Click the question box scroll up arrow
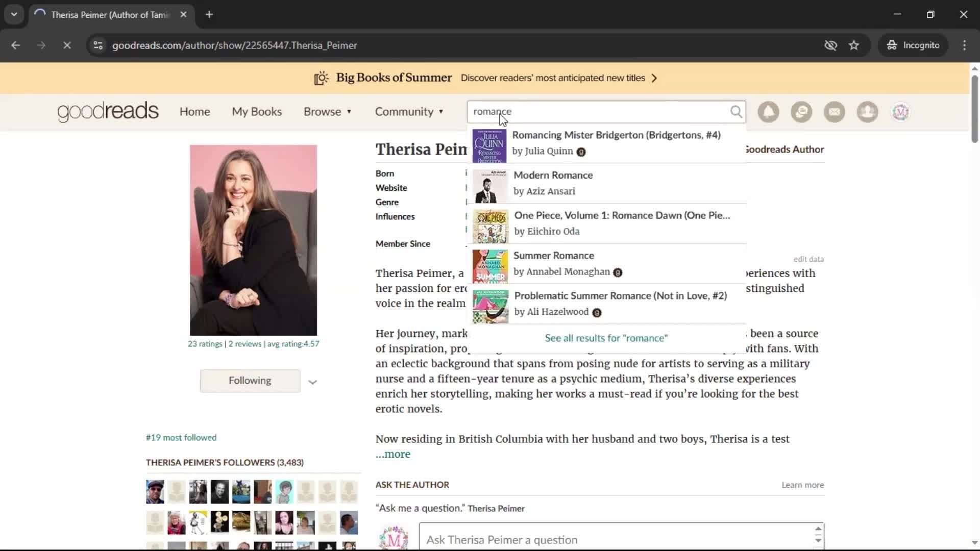 coord(818,529)
